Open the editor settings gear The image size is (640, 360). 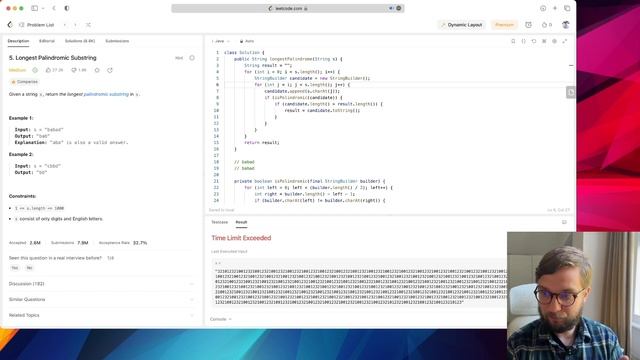click(x=554, y=41)
